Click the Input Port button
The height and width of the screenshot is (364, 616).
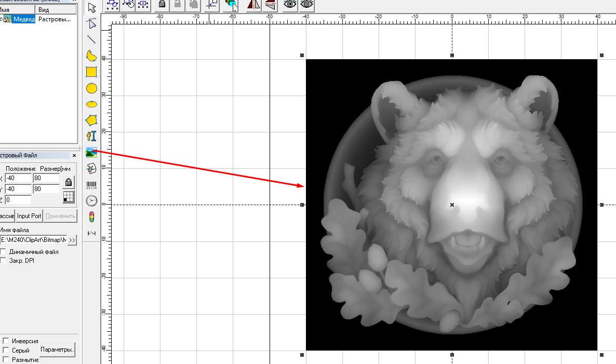29,216
